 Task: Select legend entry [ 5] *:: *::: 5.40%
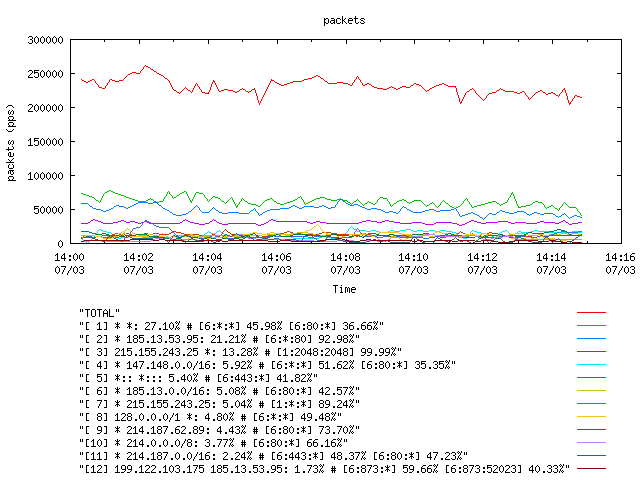pyautogui.click(x=198, y=378)
